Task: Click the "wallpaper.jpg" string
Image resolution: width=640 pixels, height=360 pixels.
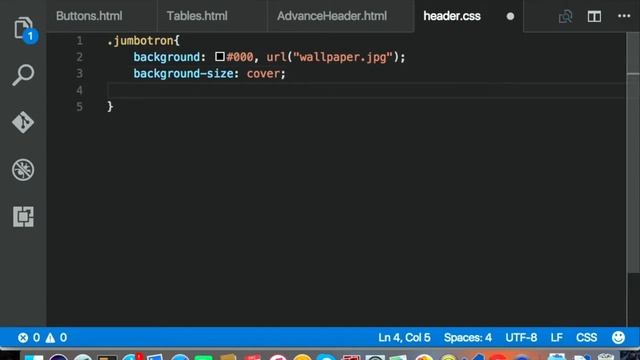Action: 342,57
